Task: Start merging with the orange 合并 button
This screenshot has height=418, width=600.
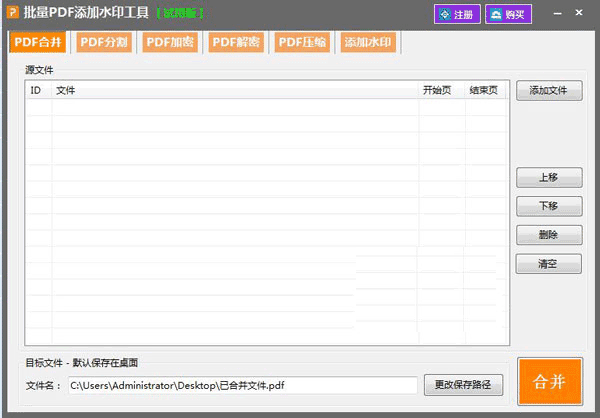Action: 550,382
